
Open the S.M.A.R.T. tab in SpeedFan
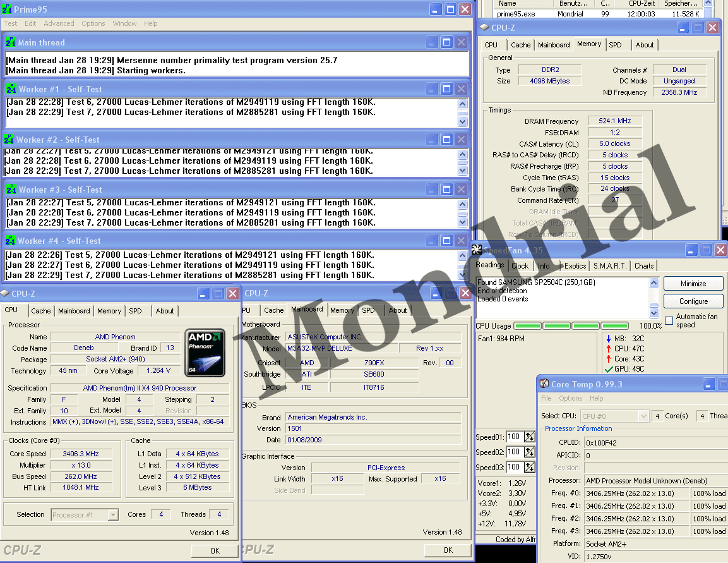click(x=610, y=266)
